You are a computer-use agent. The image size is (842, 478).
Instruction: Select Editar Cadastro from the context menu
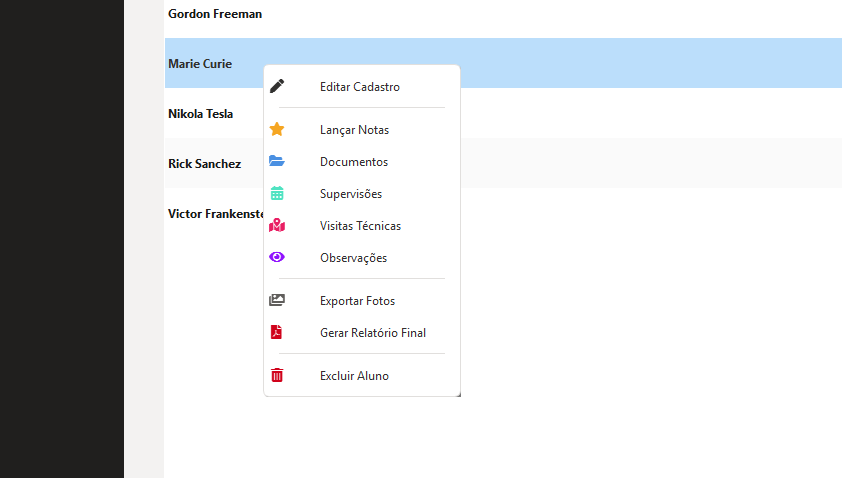coord(360,87)
